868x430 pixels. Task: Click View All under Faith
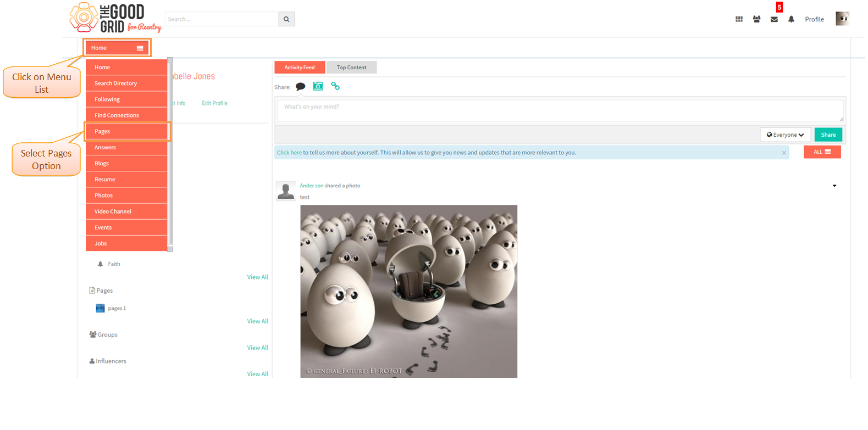click(257, 277)
